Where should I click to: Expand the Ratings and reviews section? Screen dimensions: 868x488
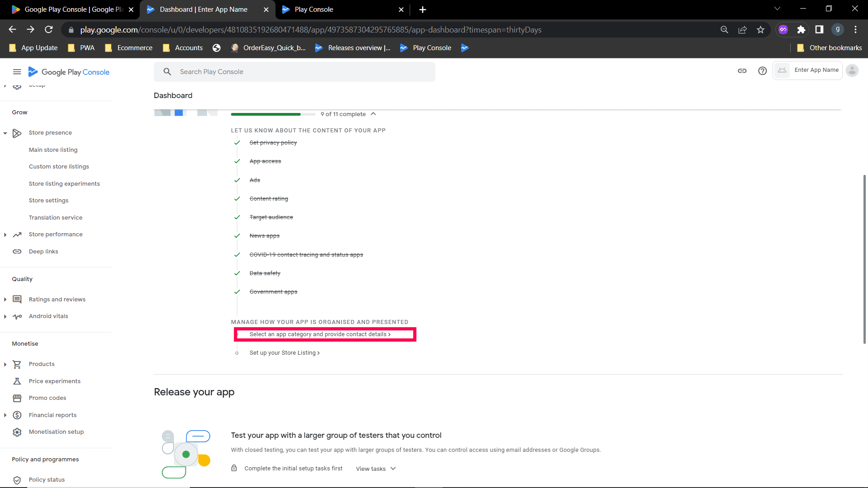5,300
